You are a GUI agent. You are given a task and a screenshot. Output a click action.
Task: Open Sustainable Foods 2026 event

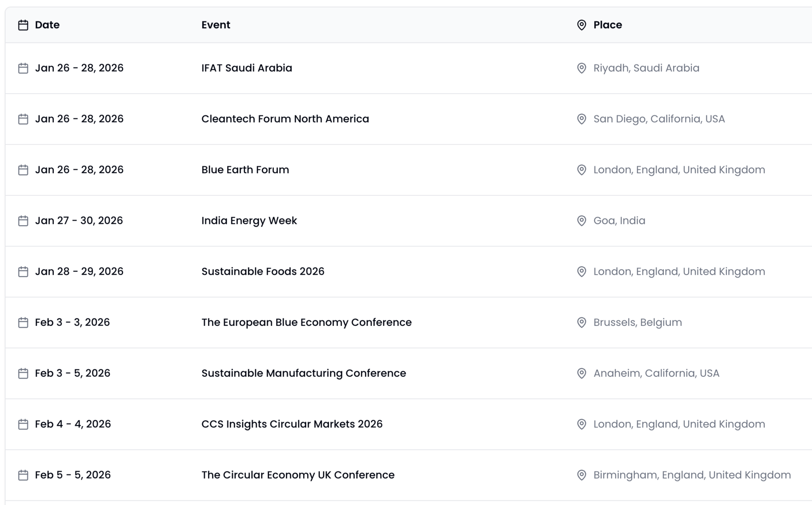pos(263,271)
